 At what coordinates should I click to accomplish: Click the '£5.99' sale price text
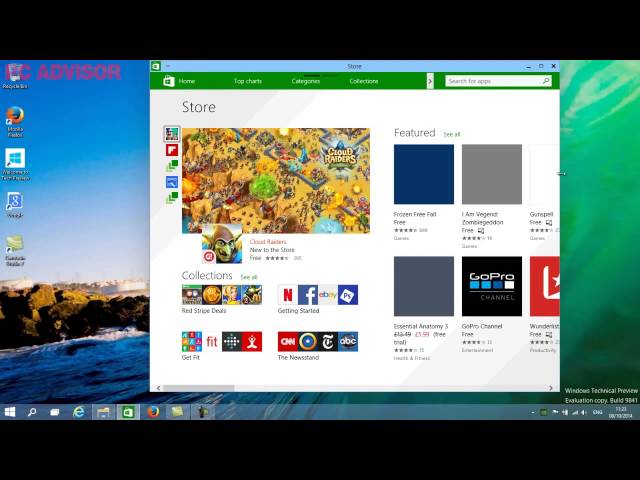coord(422,334)
